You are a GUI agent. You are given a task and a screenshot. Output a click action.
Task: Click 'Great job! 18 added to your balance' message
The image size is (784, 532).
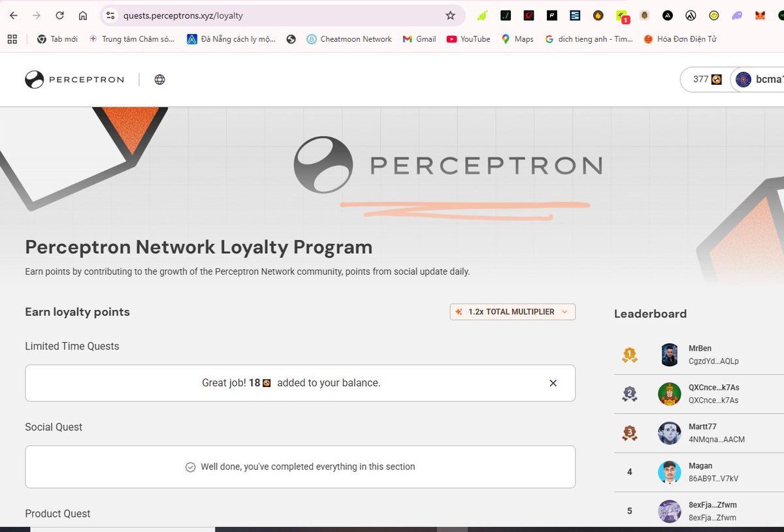point(291,383)
